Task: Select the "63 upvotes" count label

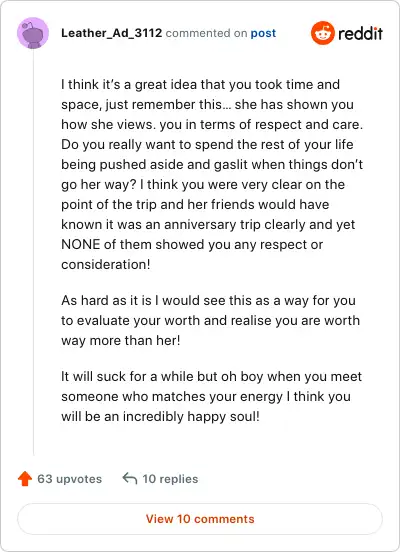Action: click(69, 479)
